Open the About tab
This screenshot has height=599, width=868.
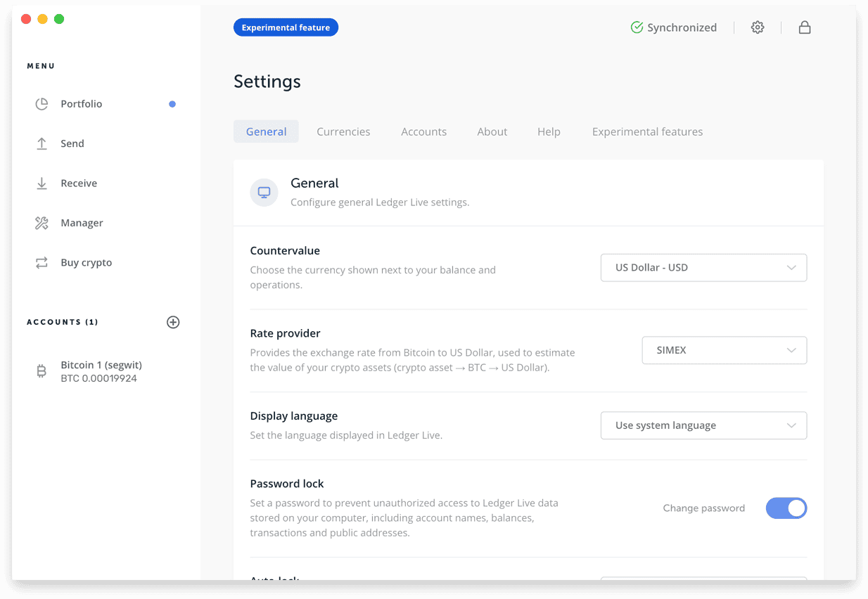492,131
